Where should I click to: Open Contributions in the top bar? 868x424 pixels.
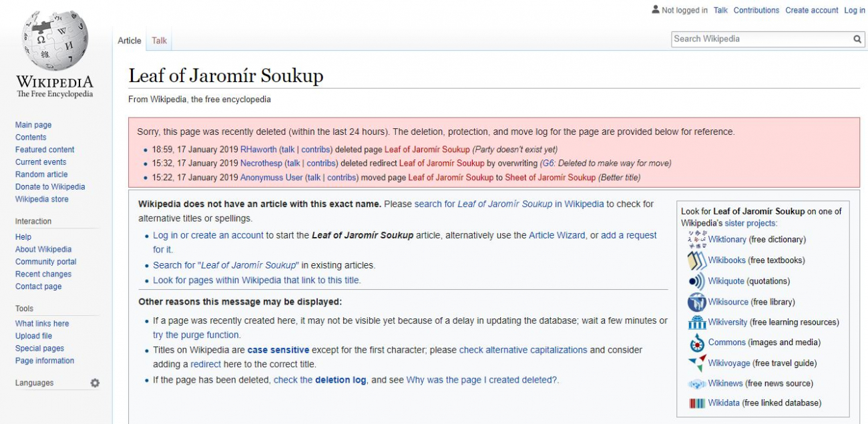click(x=756, y=10)
